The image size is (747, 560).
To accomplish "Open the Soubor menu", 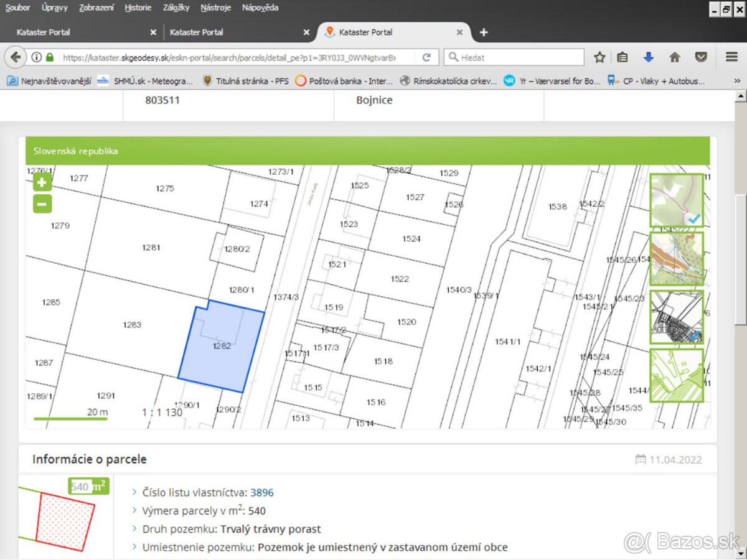I will click(17, 8).
